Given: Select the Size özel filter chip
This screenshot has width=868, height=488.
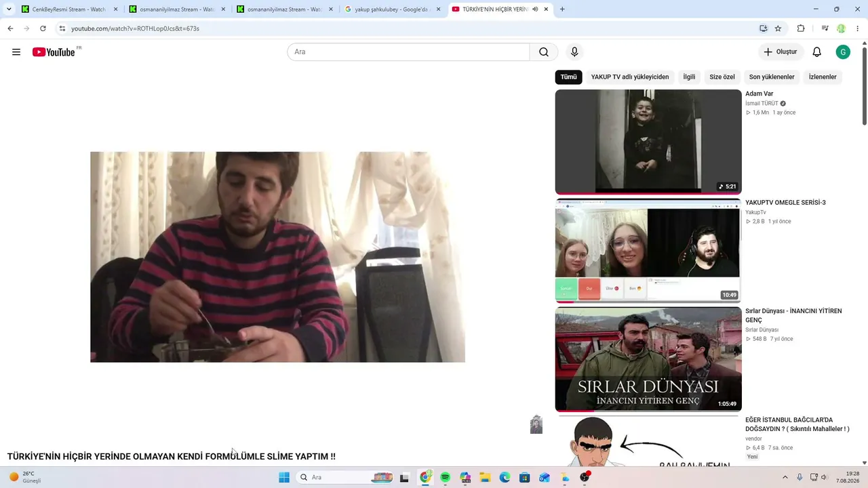Looking at the screenshot, I should click(x=722, y=77).
